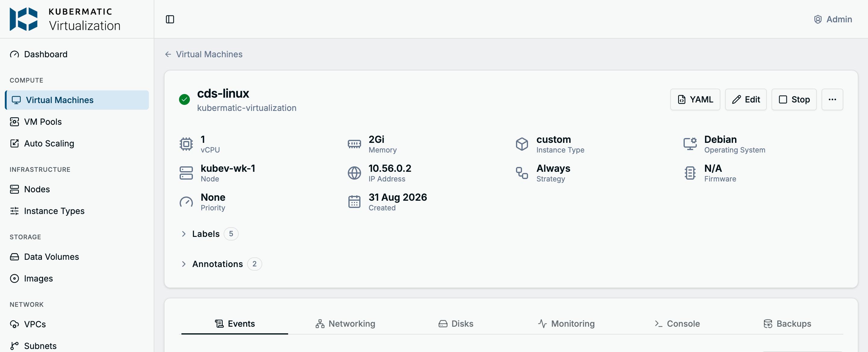868x352 pixels.
Task: Open the more actions ellipsis menu
Action: coord(832,99)
